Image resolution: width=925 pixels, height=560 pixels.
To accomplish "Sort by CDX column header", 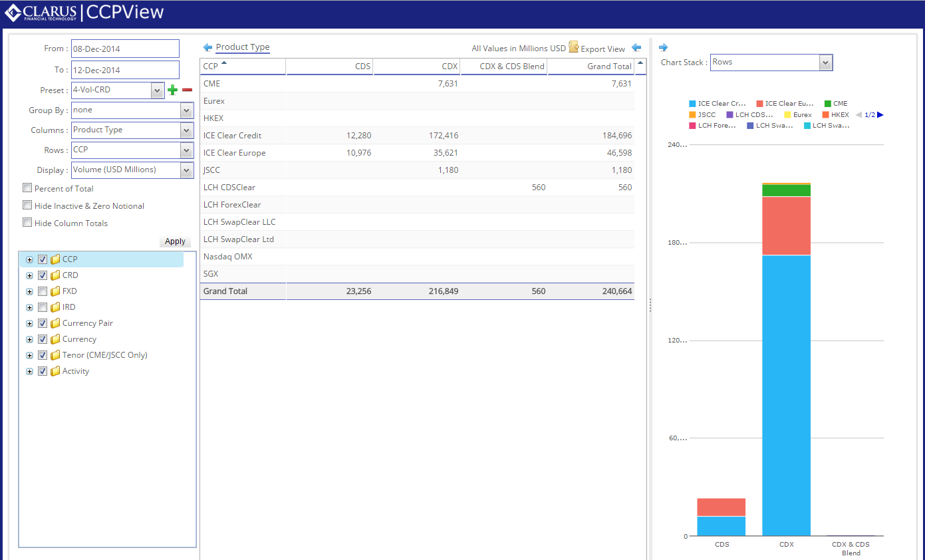I will tap(417, 66).
